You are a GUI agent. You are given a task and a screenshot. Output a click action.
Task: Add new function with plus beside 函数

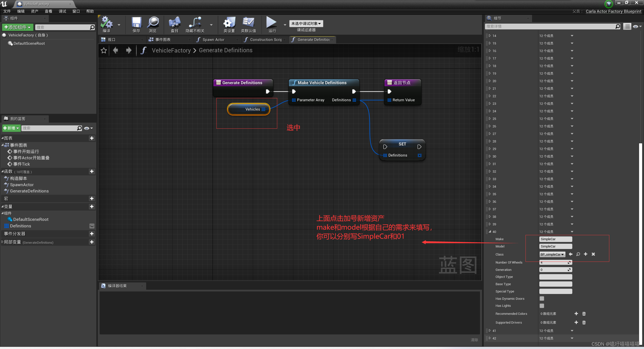[92, 171]
